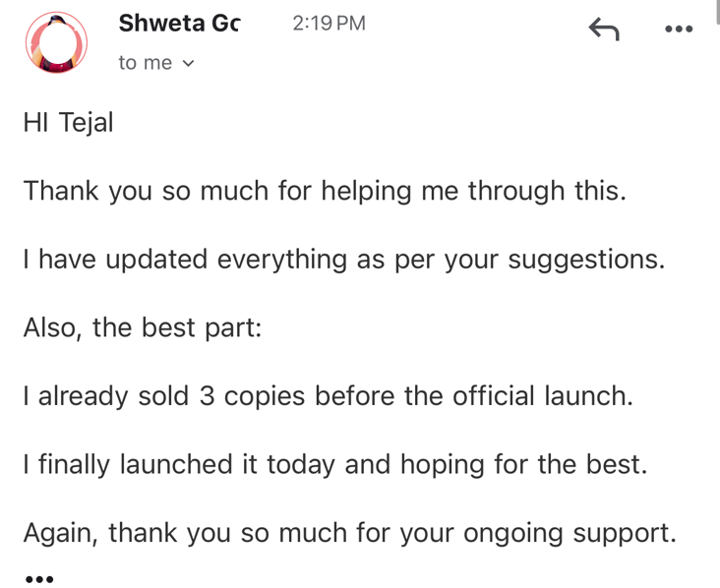Screen dimensions: 720x588
Task: Show trimmed content via bottom ellipsis
Action: coord(39,579)
